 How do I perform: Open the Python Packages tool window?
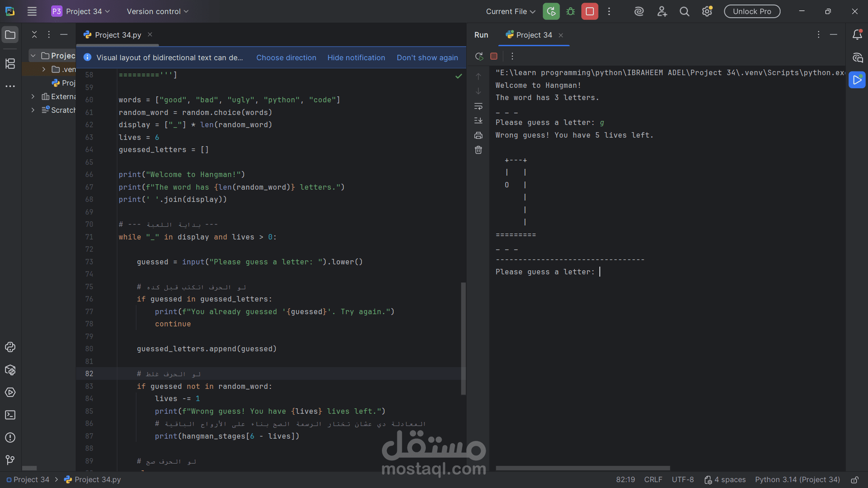(x=10, y=370)
